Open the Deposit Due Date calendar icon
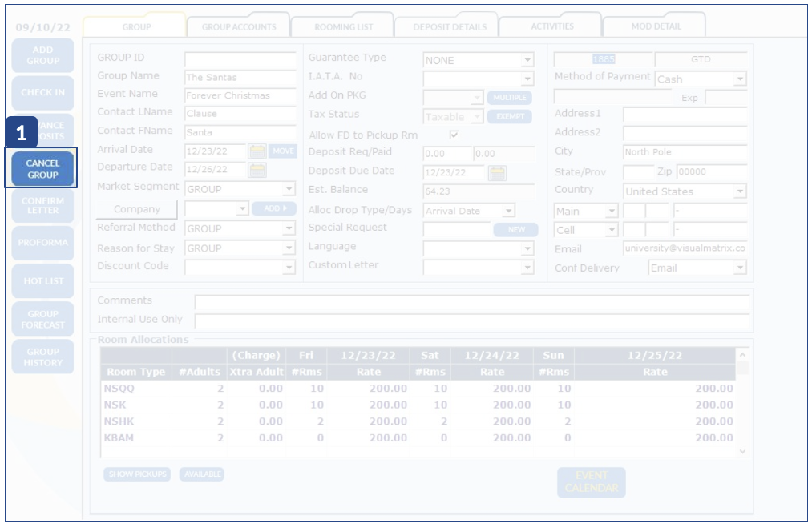Image resolution: width=812 pixels, height=524 pixels. 497,173
